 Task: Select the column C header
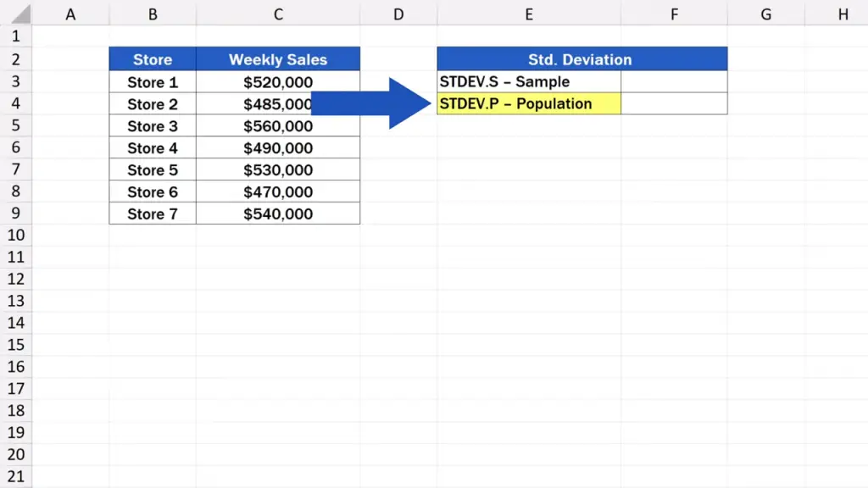(x=278, y=14)
